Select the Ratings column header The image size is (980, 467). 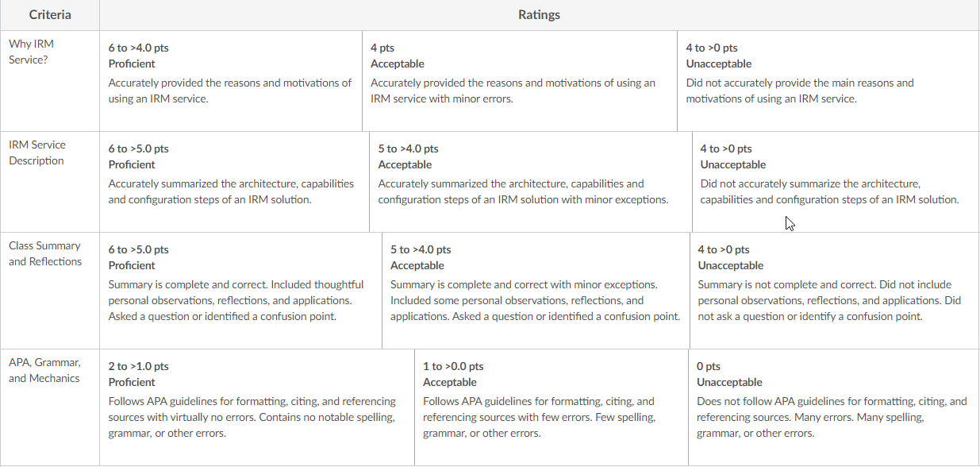coord(539,15)
